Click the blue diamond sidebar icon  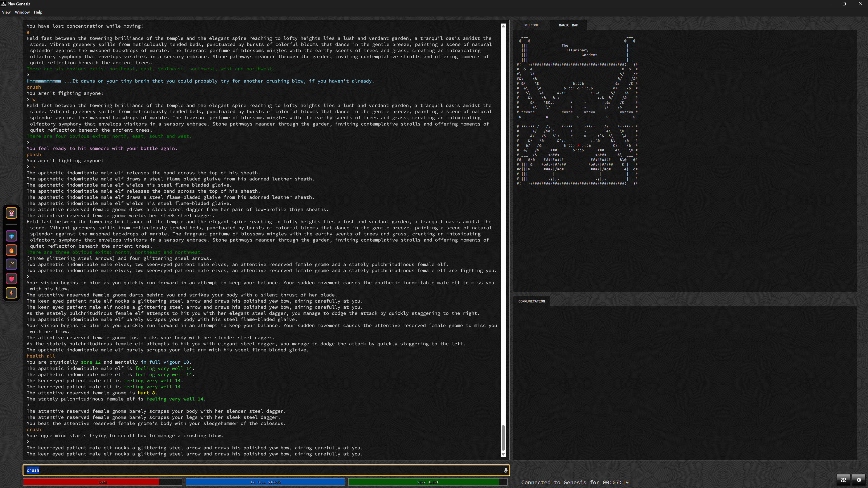click(12, 236)
